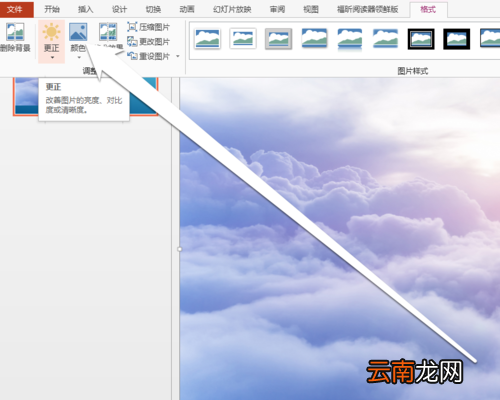500x400 pixels.
Task: Apply the double black frame picture style
Action: coord(421,39)
